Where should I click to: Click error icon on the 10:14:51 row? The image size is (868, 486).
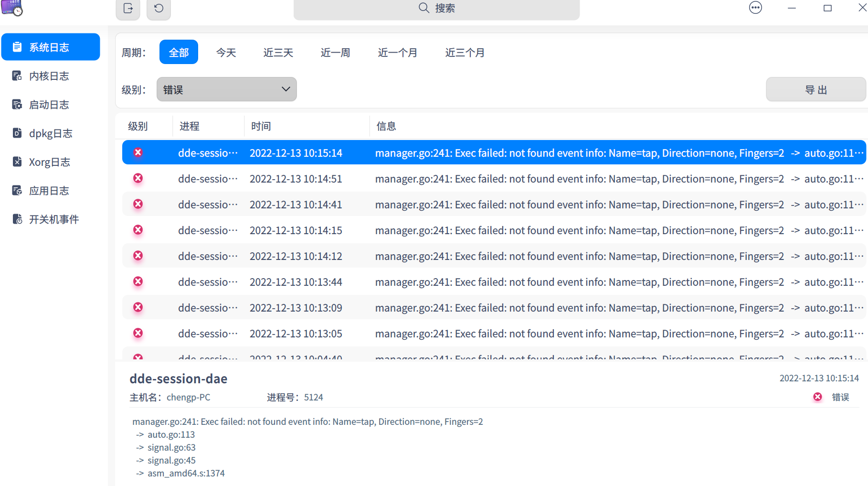[x=138, y=178]
